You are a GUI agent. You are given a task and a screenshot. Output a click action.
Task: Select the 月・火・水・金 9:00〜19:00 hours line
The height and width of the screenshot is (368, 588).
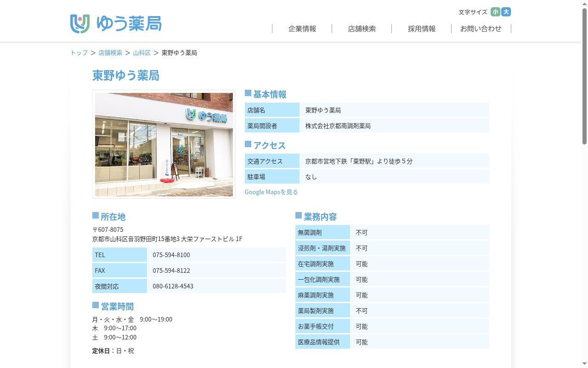point(132,319)
